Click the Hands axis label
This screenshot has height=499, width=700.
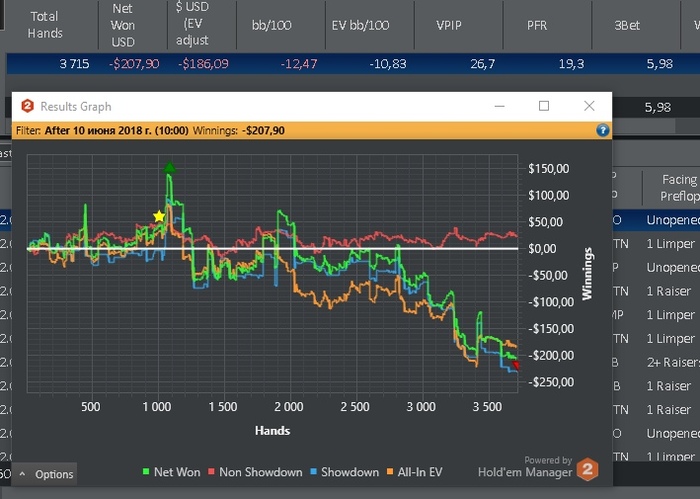coord(272,431)
